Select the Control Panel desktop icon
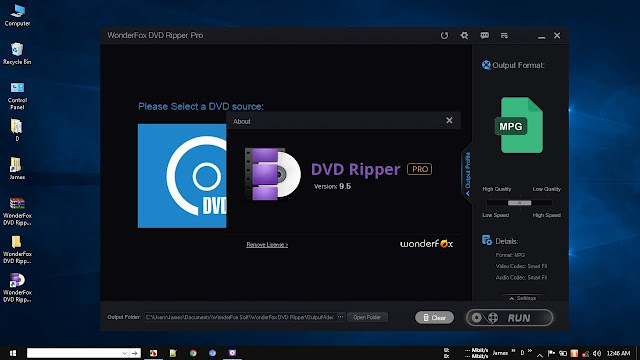 click(x=17, y=96)
